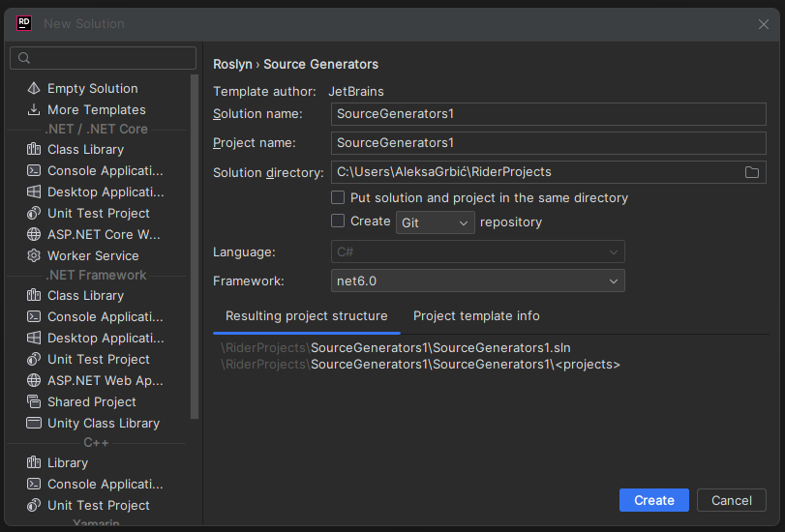
Task: Click the search magnifier icon
Action: [x=24, y=58]
